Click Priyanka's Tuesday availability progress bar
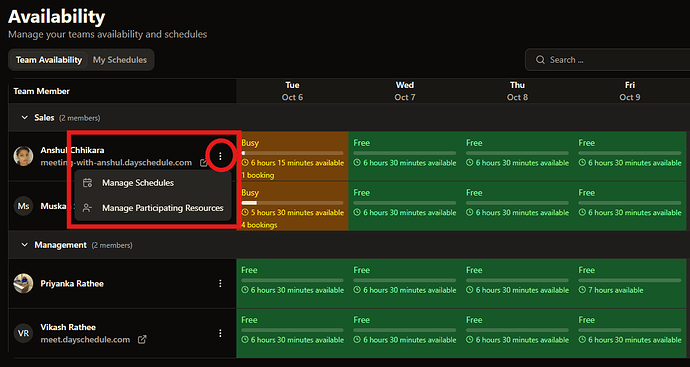This screenshot has width=690, height=367. point(292,280)
